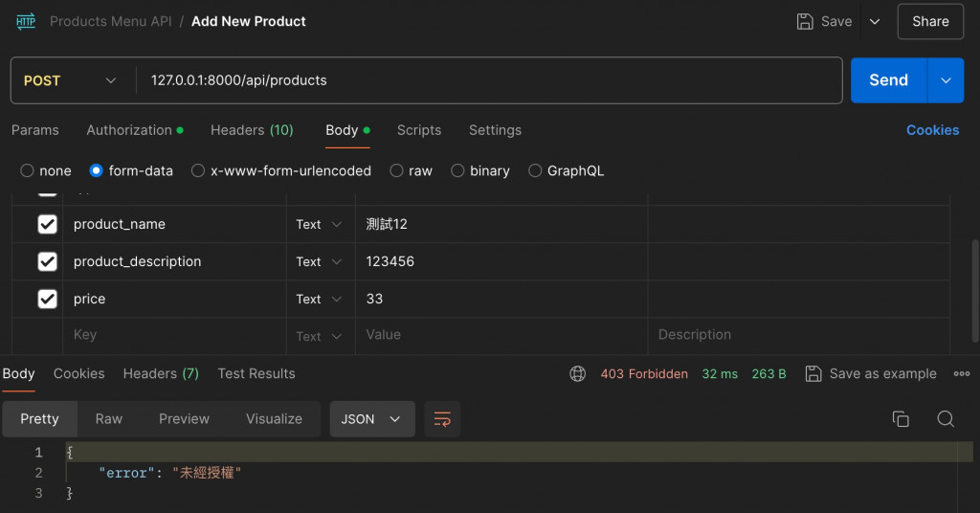
Task: Click the form-data vertical scrollbar
Action: 975,291
